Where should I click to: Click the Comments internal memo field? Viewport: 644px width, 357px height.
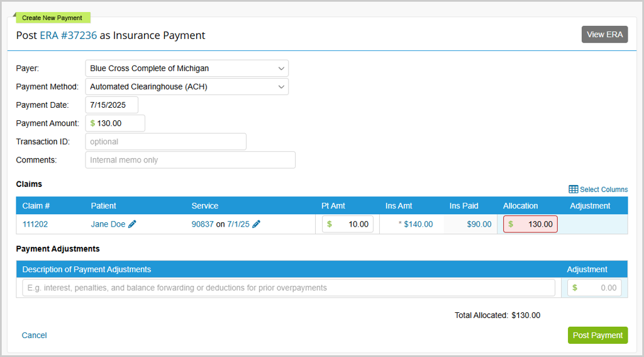click(x=190, y=160)
